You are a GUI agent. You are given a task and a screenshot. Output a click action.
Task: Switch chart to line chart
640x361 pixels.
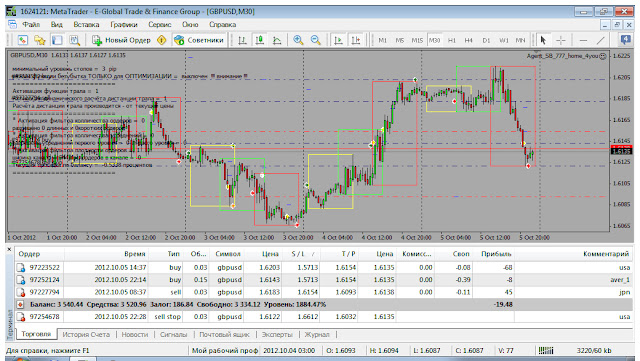[x=277, y=40]
